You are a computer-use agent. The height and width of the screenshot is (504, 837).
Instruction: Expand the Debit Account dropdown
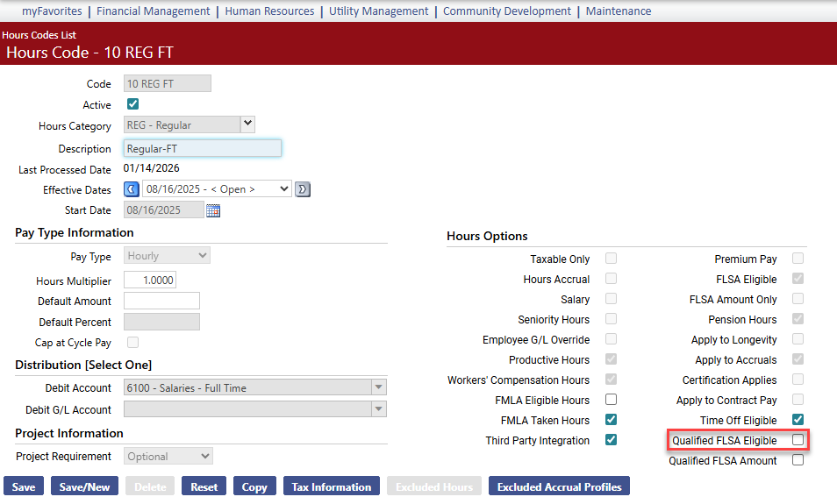(378, 387)
